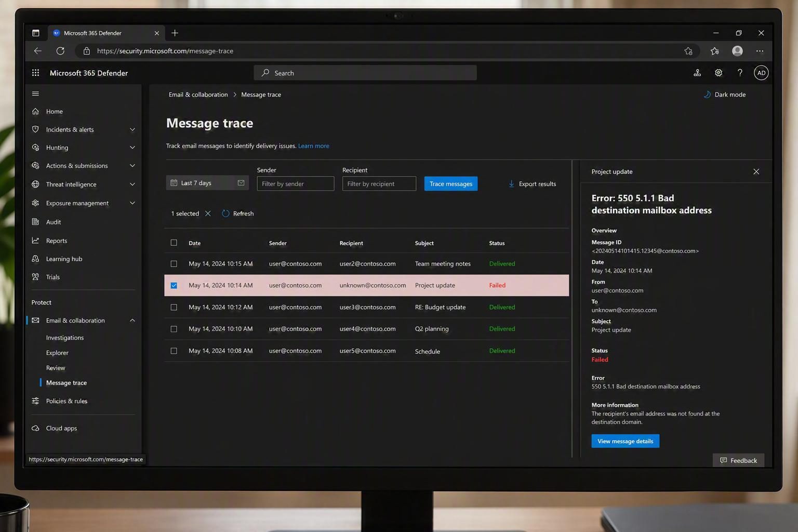This screenshot has width=798, height=532.
Task: Click Subject column header
Action: coord(424,243)
